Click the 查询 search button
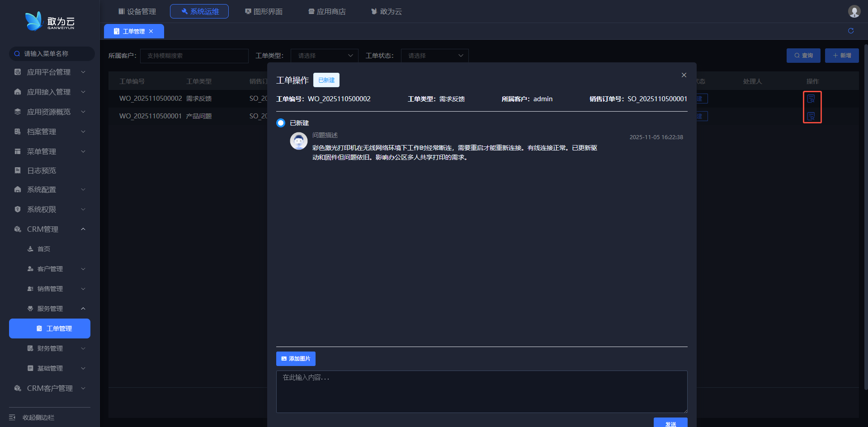 (x=803, y=56)
